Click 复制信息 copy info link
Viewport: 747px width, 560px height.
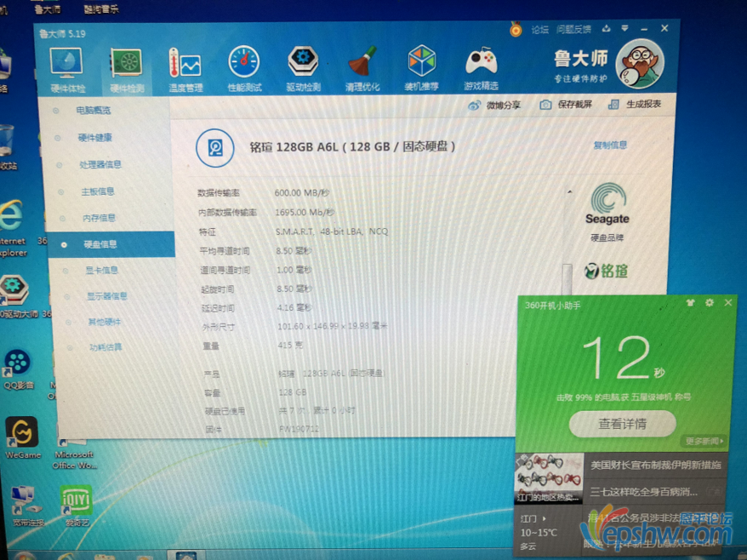click(x=610, y=145)
